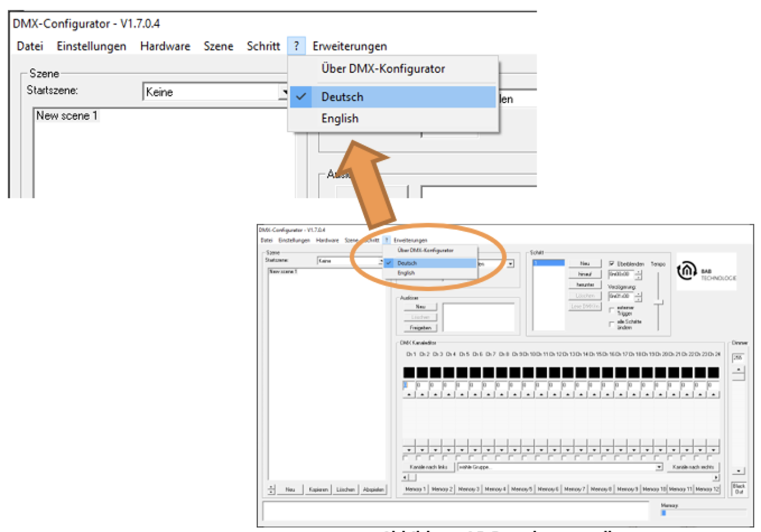This screenshot has width=761, height=532.
Task: Select Deutsch language in the enlarged dropdown
Action: (393, 97)
